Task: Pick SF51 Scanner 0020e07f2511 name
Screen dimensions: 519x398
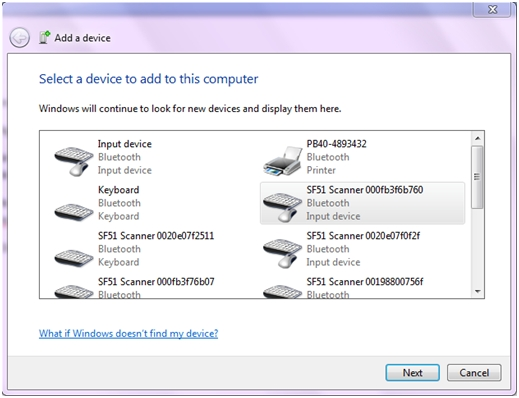Action: [156, 236]
